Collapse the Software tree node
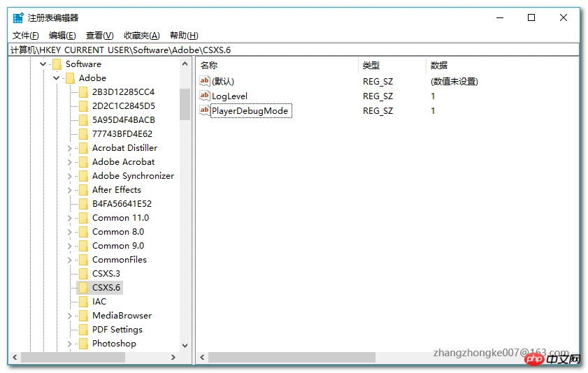Screen dimensions: 588x373 43,64
